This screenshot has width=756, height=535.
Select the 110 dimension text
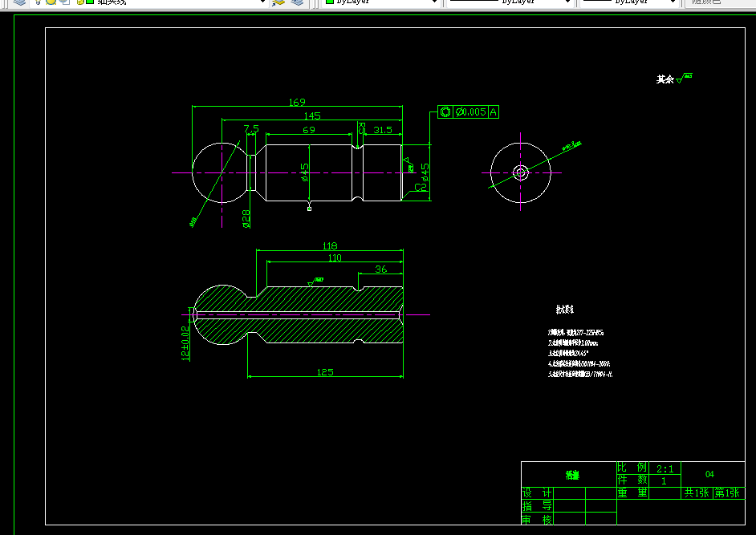335,257
